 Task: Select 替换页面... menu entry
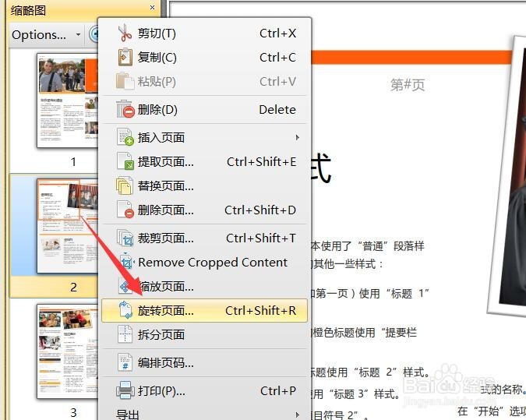(x=205, y=185)
